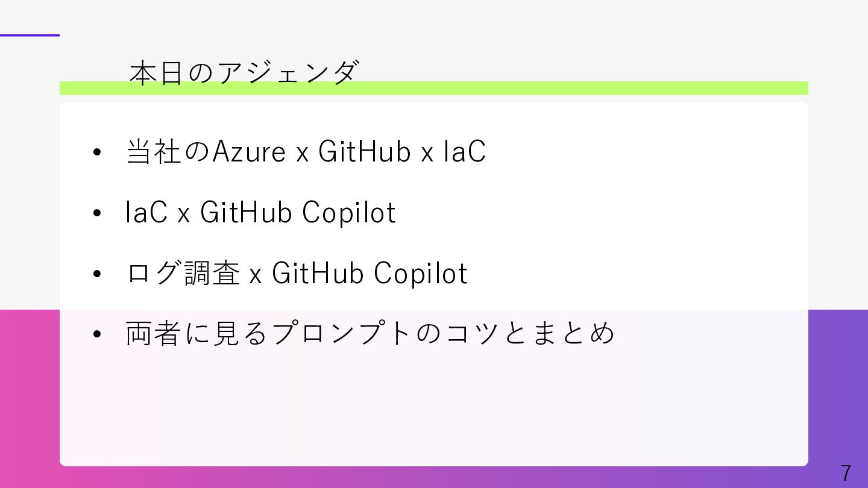Screen dimensions: 868x488
Task: Click slide page number 7
Action: tap(846, 473)
